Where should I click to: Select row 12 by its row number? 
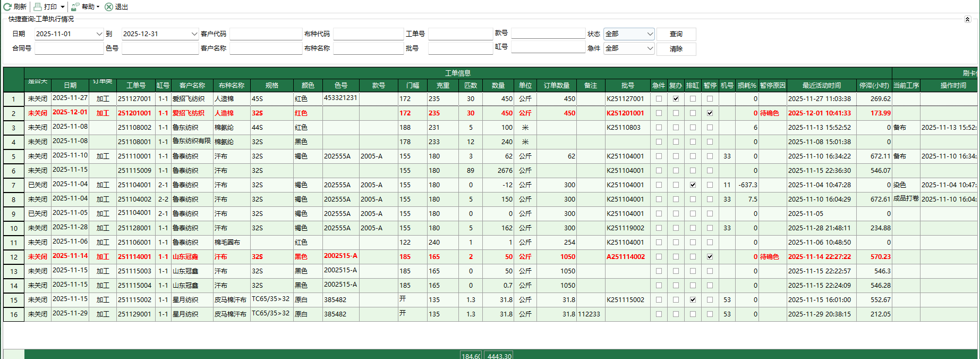pos(14,257)
